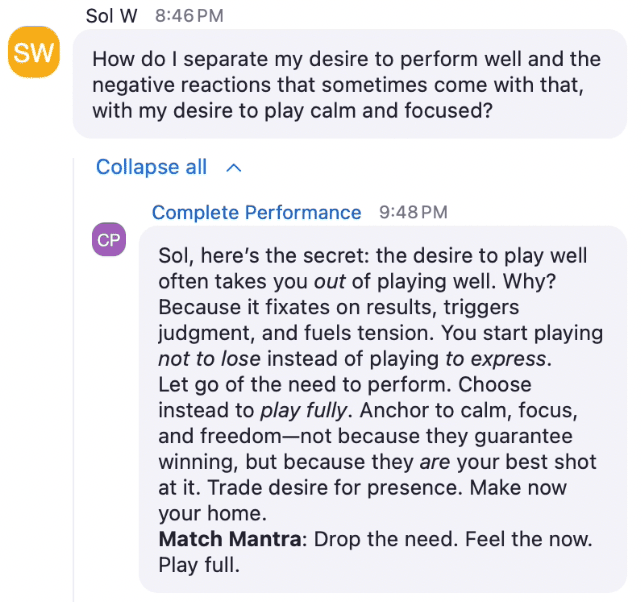Click the italic word 'are' in reply
The height and width of the screenshot is (602, 642).
coord(435,462)
